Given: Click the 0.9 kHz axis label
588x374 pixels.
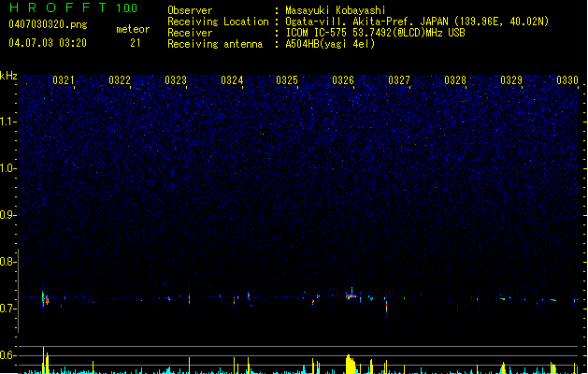Looking at the screenshot, I should pos(7,215).
